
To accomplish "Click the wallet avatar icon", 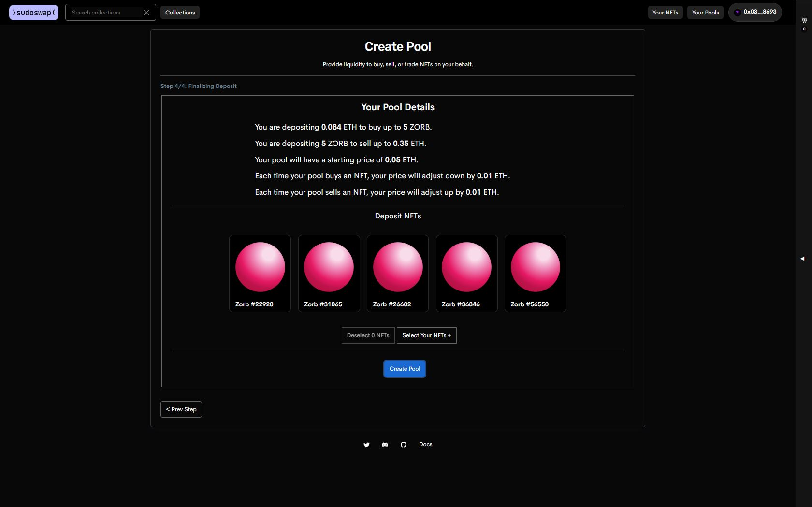I will [738, 13].
